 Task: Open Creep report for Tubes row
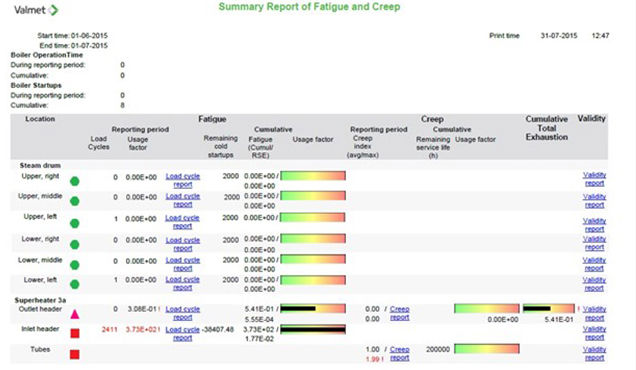(x=400, y=353)
